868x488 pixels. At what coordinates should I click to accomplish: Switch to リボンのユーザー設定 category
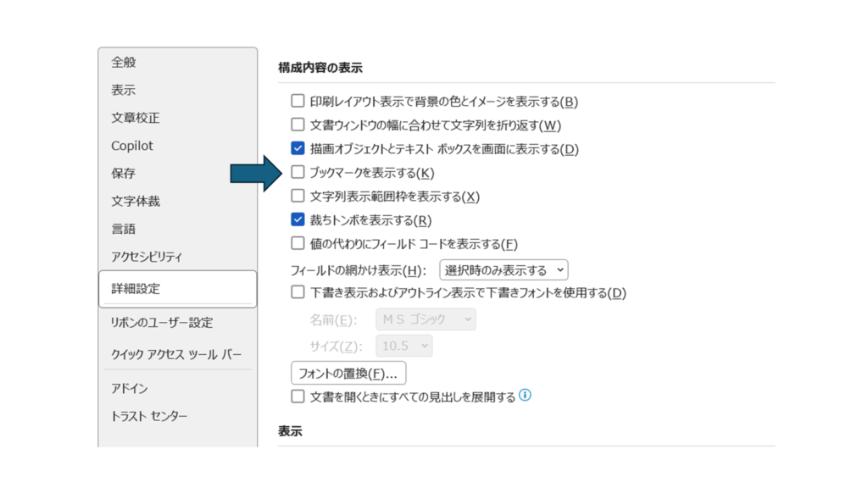tap(162, 323)
